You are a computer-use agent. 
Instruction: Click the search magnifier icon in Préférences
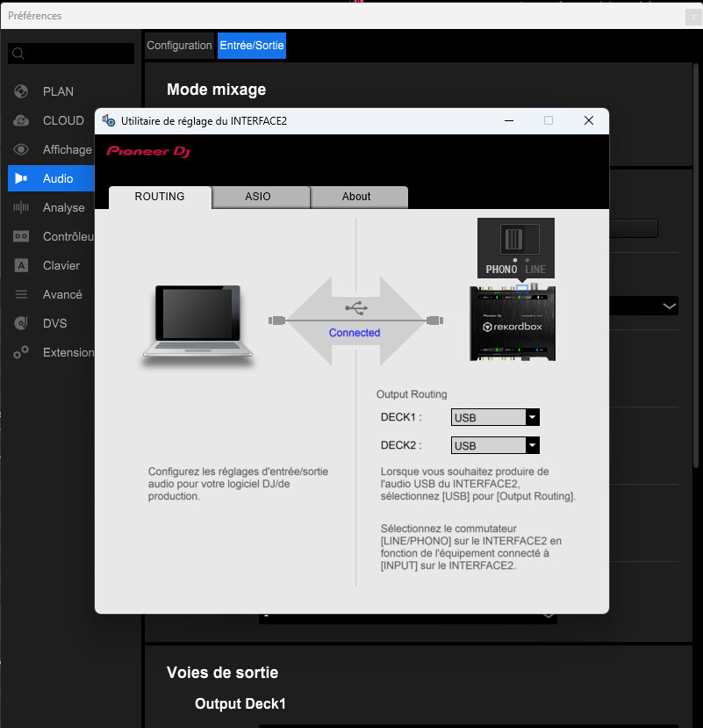point(18,54)
